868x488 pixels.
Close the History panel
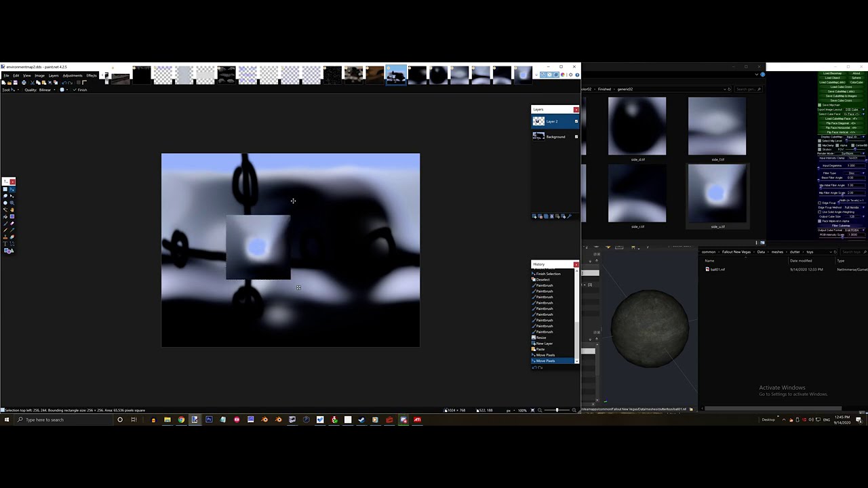(x=576, y=264)
